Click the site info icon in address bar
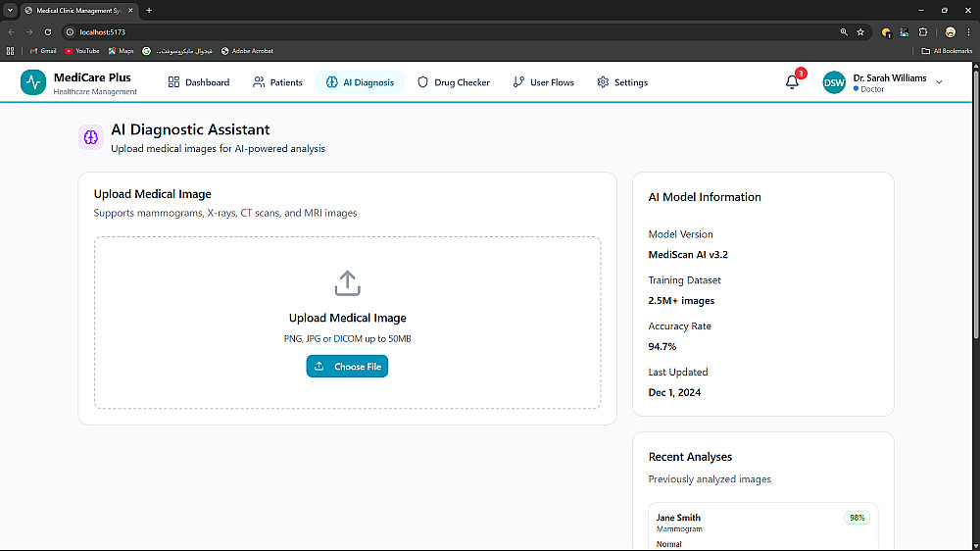This screenshot has height=551, width=980. coord(70,32)
